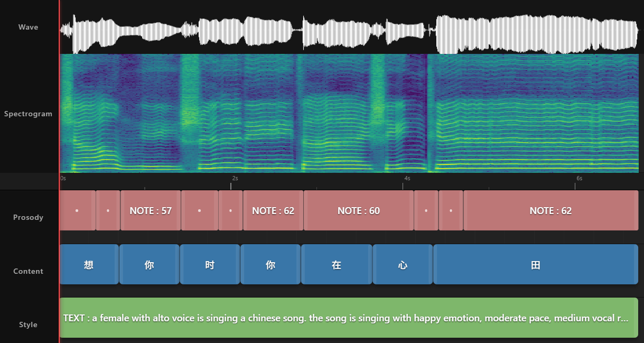Image resolution: width=644 pixels, height=343 pixels.
Task: Select the 你 content segment preceding 在
Action: click(x=270, y=264)
